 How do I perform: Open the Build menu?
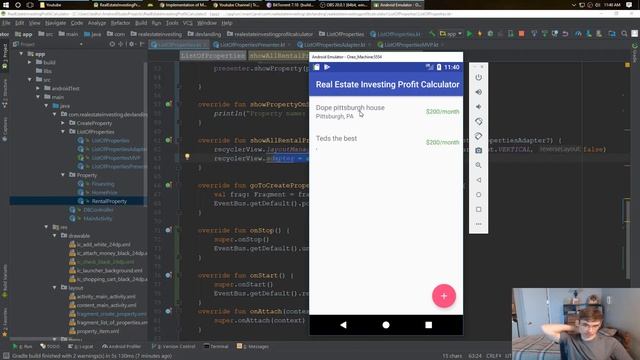[141, 23]
